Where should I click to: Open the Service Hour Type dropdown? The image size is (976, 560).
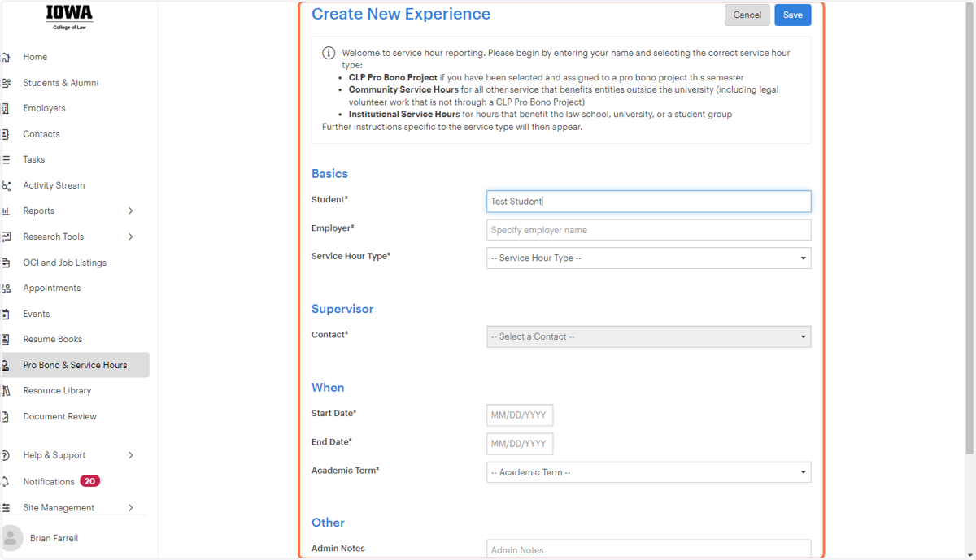tap(648, 258)
